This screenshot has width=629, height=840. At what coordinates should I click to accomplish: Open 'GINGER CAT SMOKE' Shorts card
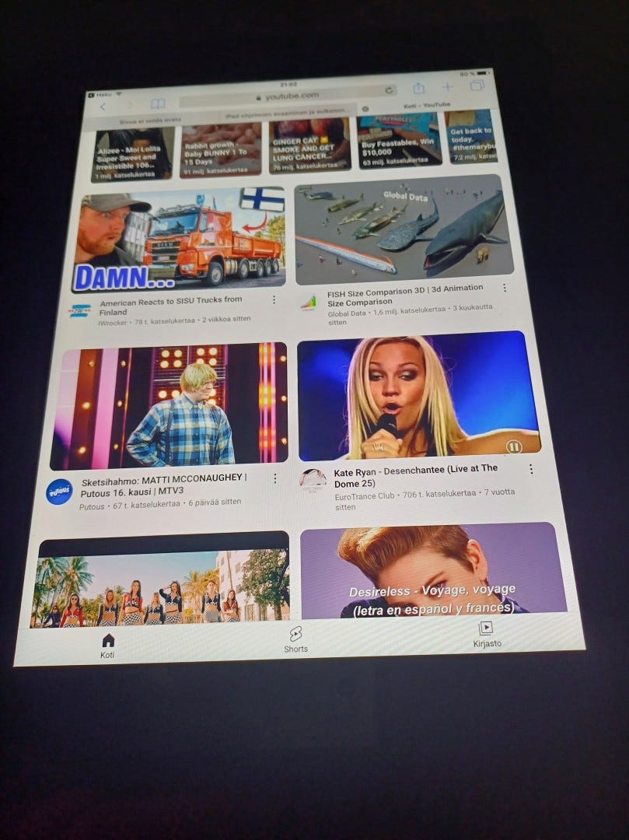click(310, 145)
